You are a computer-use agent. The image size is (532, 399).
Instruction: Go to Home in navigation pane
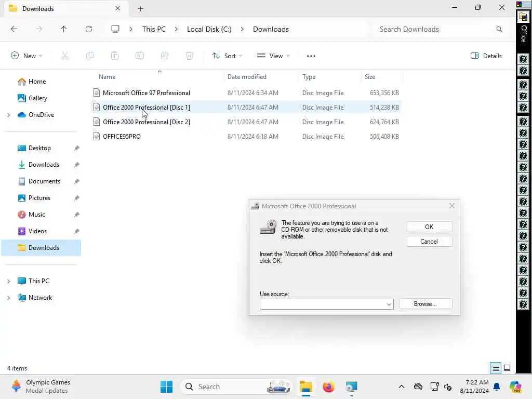37,82
